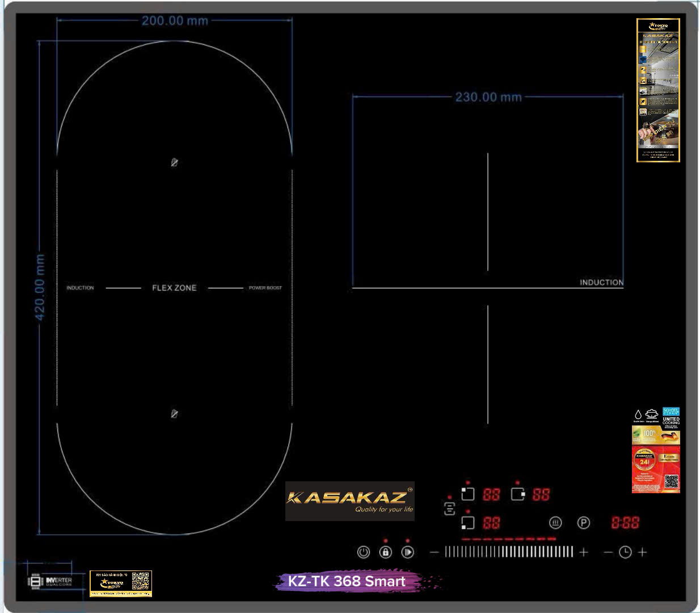700x613 pixels.
Task: Tap the pause/resume cooking button
Action: tap(407, 552)
